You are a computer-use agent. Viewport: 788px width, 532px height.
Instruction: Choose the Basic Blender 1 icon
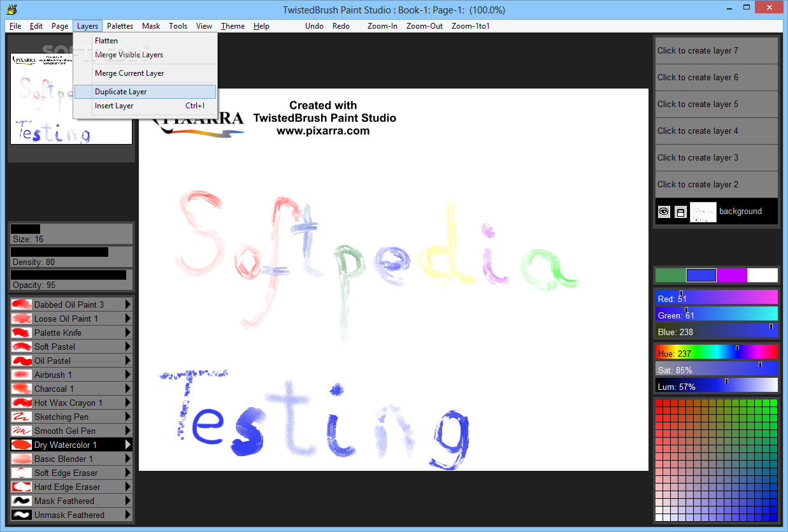click(x=22, y=459)
